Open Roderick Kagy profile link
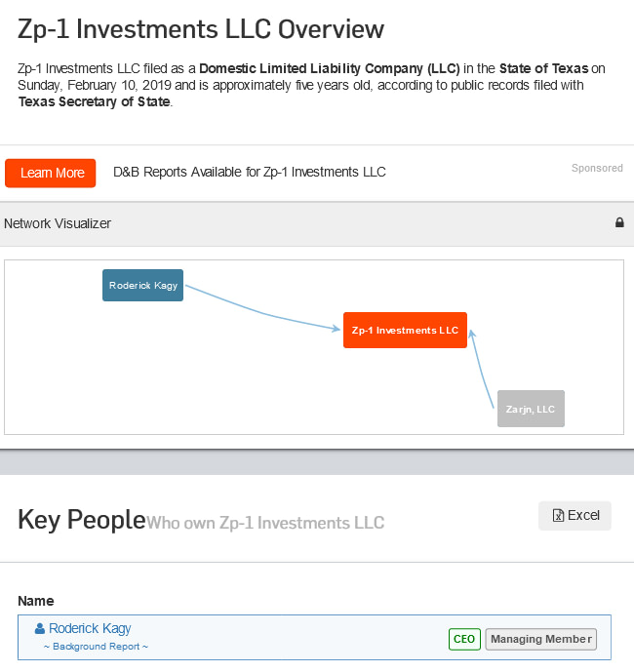The width and height of the screenshot is (634, 672). point(90,628)
